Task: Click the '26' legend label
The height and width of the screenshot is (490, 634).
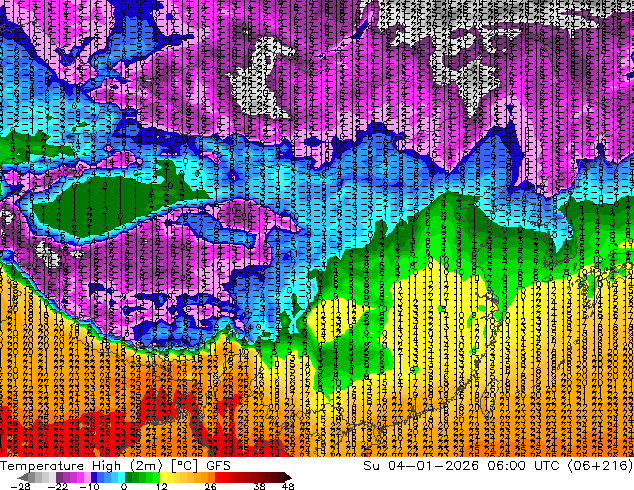Action: click(x=210, y=486)
